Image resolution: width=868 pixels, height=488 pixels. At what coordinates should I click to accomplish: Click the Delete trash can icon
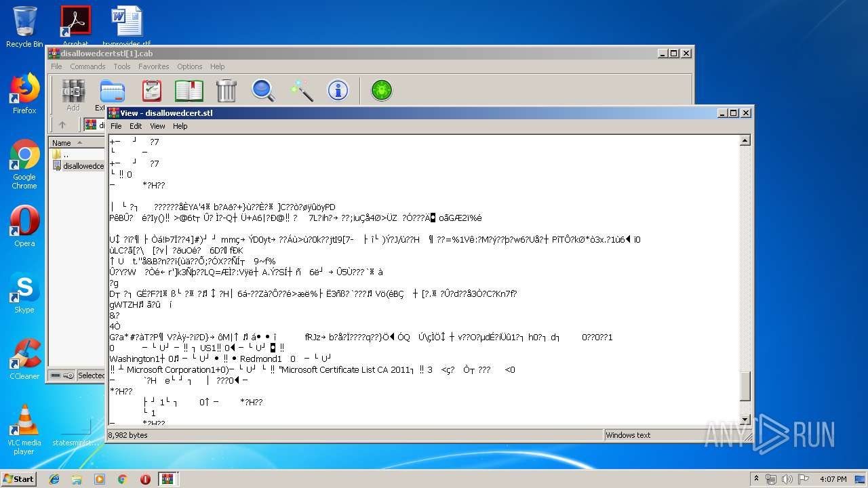point(226,90)
